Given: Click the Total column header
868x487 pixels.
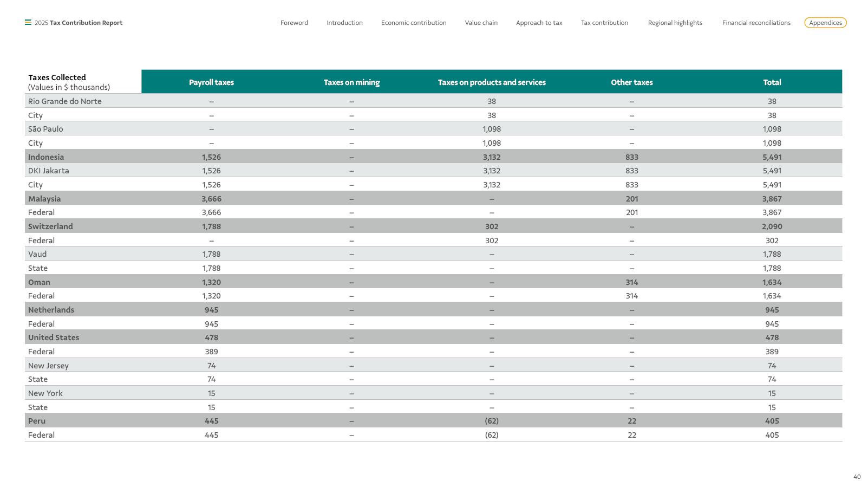Looking at the screenshot, I should [x=772, y=82].
